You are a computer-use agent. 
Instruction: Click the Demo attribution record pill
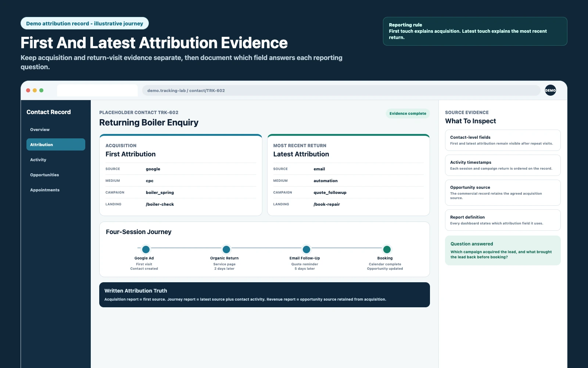pyautogui.click(x=85, y=23)
